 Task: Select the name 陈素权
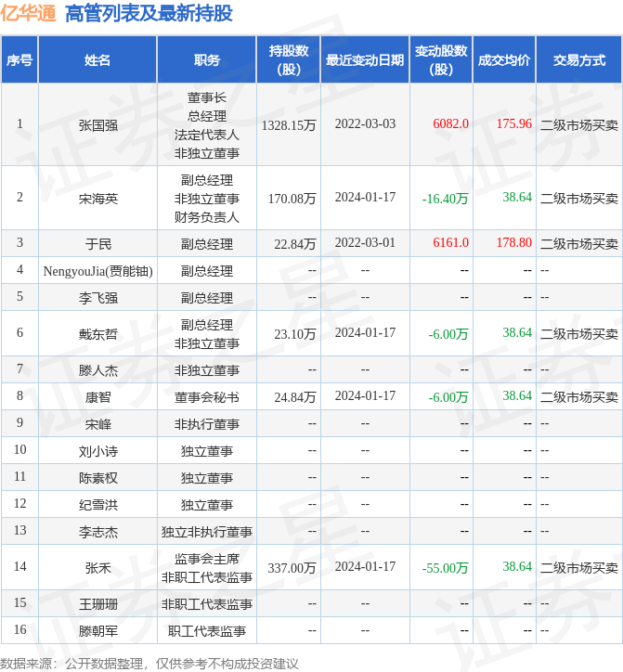click(98, 478)
